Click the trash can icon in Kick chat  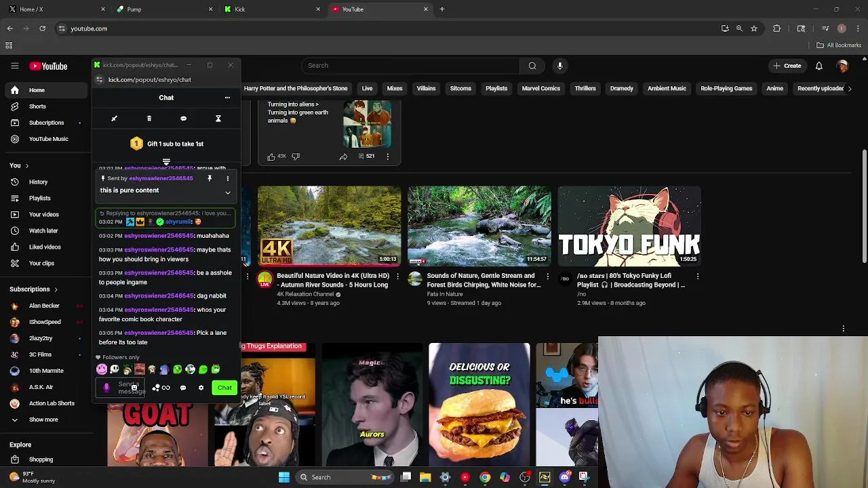pos(149,119)
